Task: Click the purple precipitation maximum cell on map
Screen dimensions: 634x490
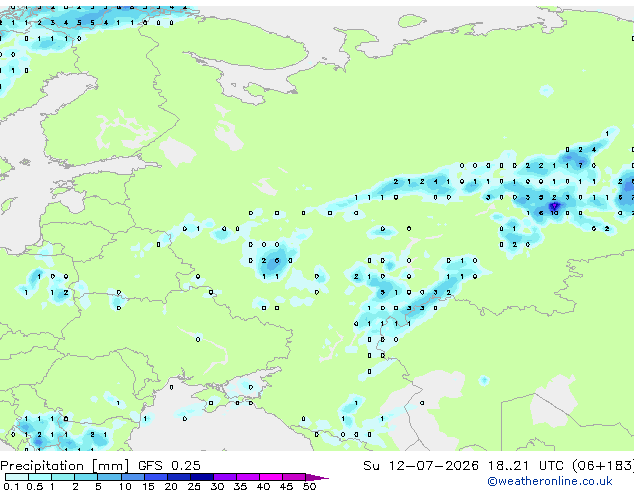Action: [554, 207]
